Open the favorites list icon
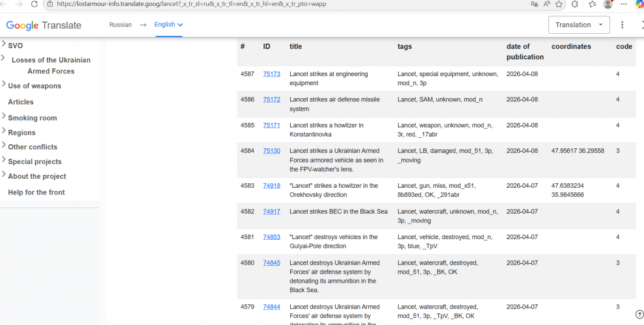 (592, 4)
